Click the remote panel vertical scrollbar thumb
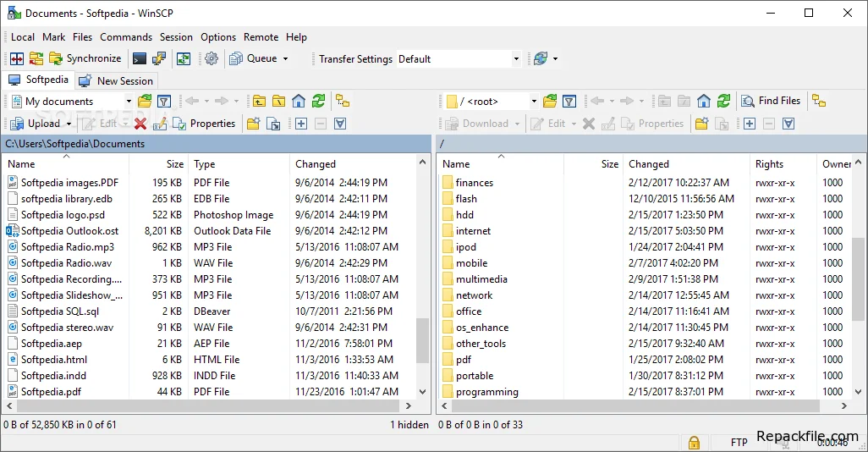Screen dimensions: 868x452 pos(858,278)
